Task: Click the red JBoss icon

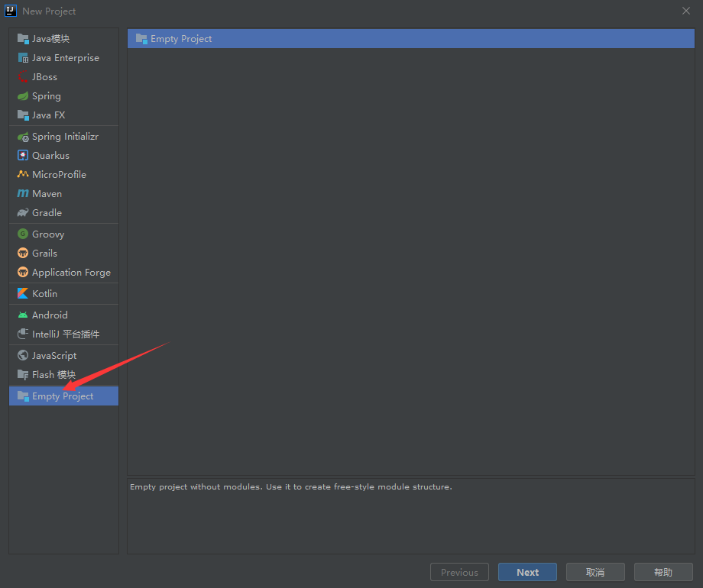Action: tap(23, 76)
